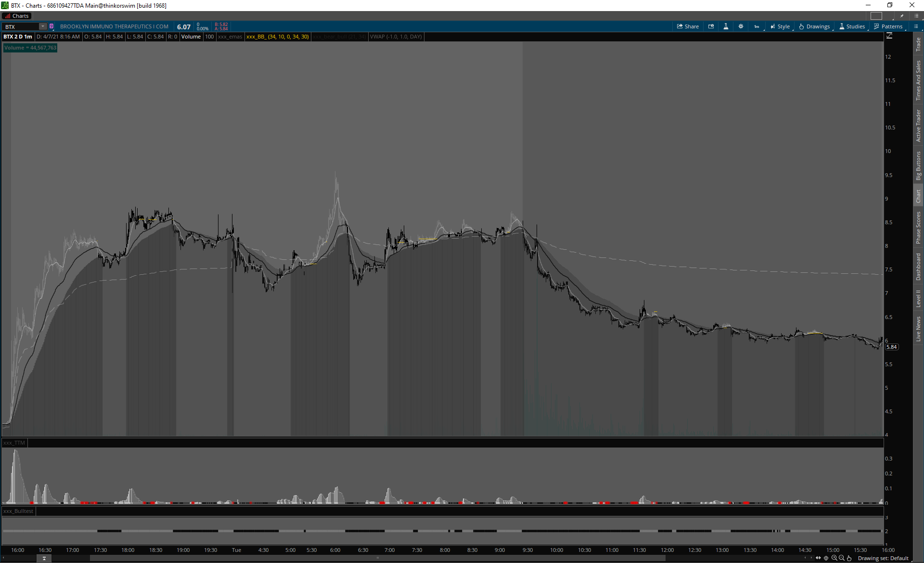Open chart settings gear icon
Image resolution: width=924 pixels, height=563 pixels.
[741, 26]
